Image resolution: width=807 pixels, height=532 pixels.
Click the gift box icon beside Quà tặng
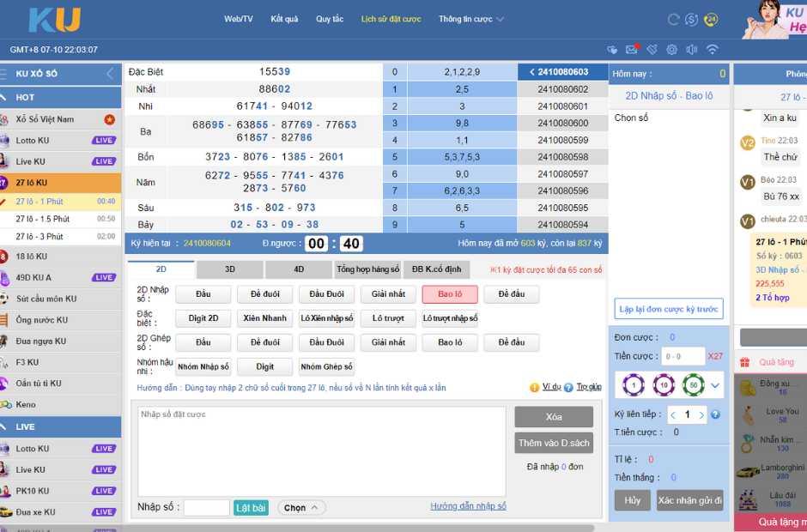(744, 362)
